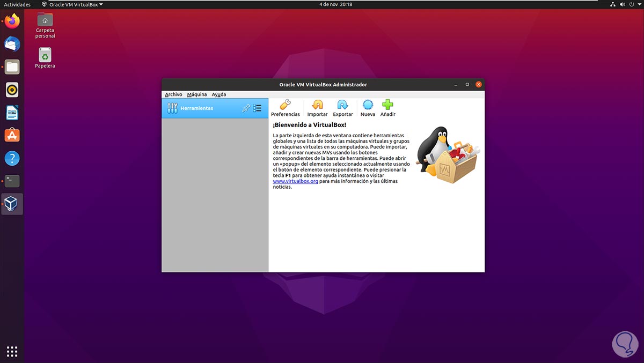Image resolution: width=644 pixels, height=363 pixels.
Task: Launch Firefox from the dock
Action: click(x=12, y=21)
